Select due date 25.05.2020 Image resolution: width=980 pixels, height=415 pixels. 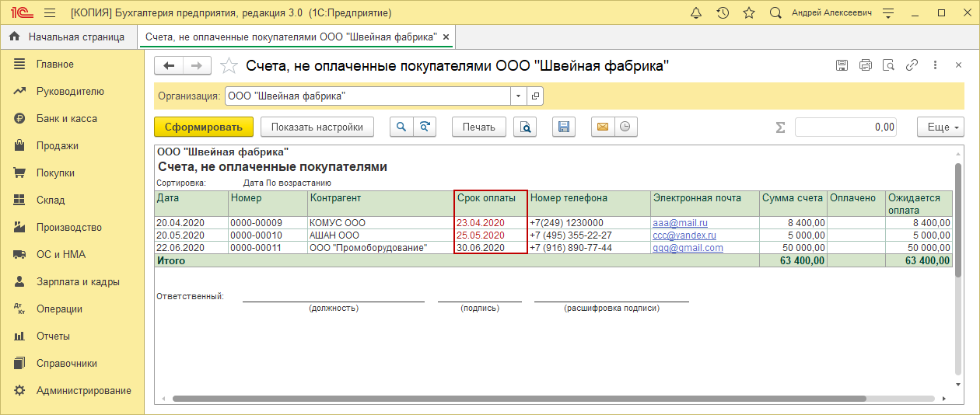(x=491, y=235)
